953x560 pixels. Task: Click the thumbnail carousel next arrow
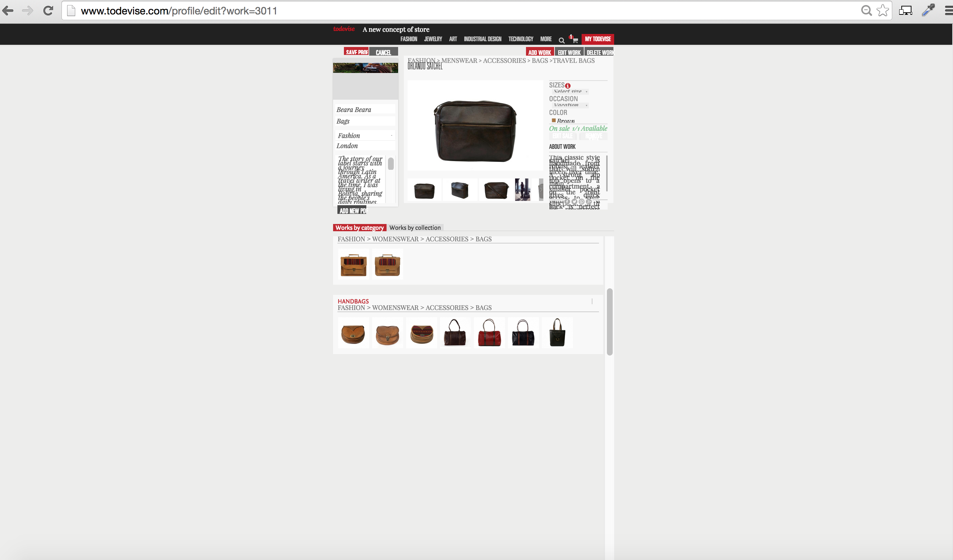(x=541, y=190)
